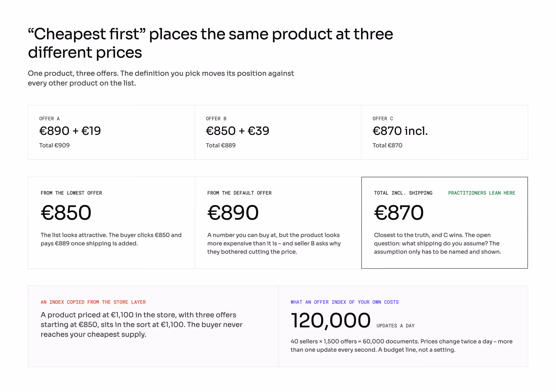Click the "Cheapest first" slide headline
This screenshot has width=556, height=392.
(x=210, y=43)
